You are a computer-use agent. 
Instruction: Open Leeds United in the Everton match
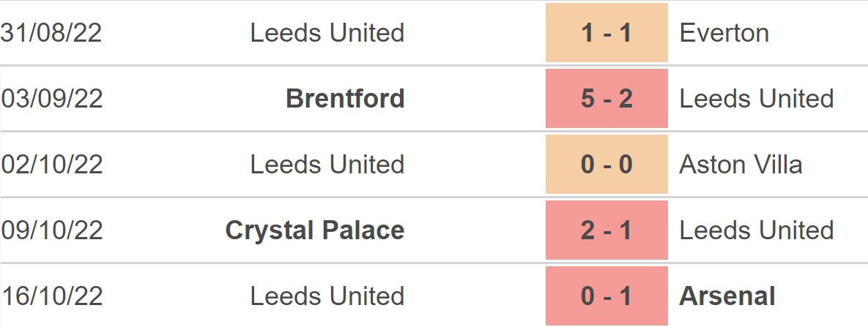327,33
